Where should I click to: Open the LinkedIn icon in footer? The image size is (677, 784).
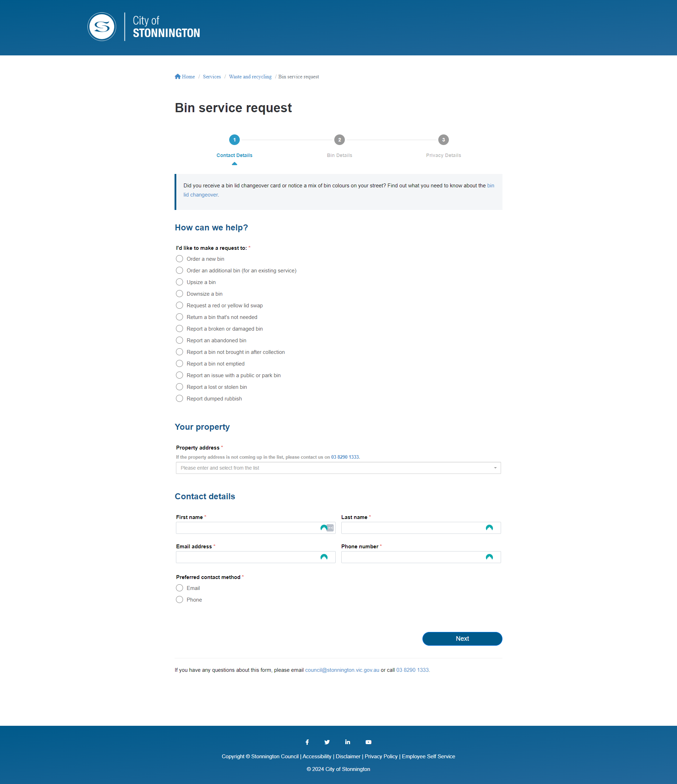tap(348, 742)
